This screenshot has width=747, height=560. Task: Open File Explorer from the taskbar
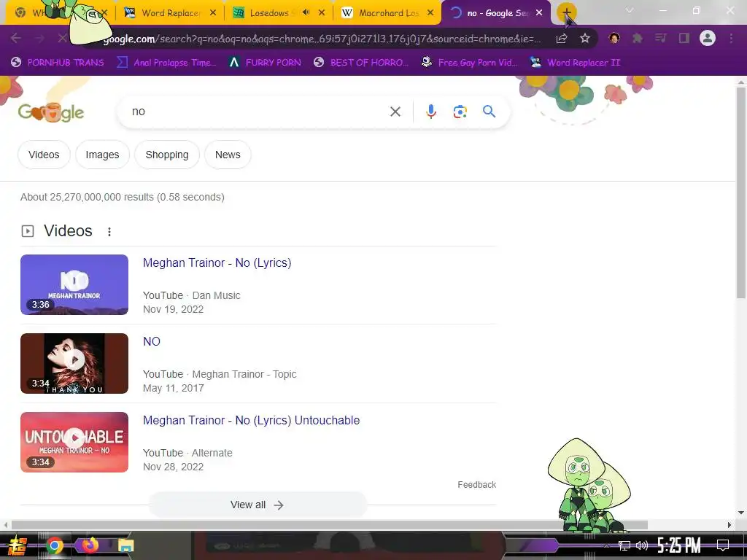[125, 545]
